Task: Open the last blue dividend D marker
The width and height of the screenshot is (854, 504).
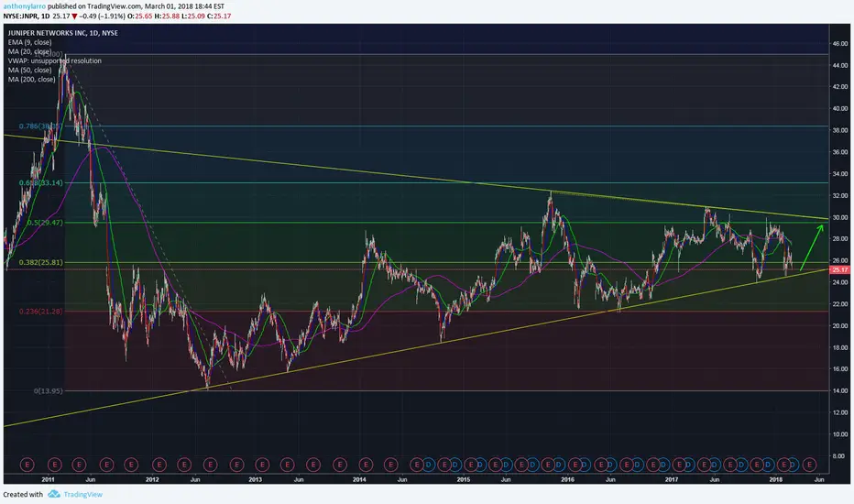Action: tap(793, 465)
